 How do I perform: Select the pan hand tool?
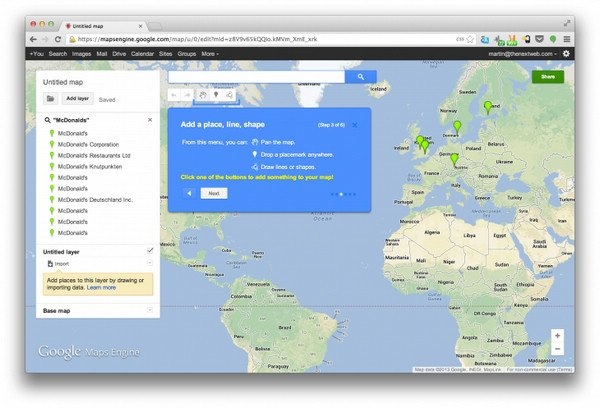point(203,95)
